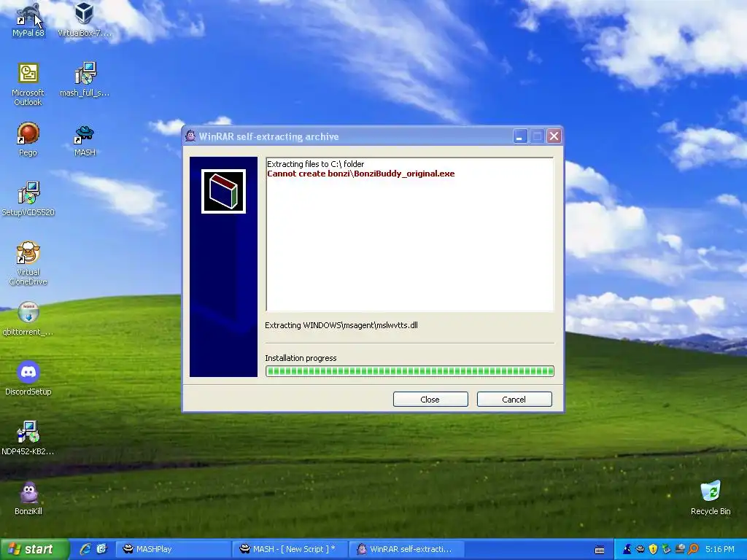Image resolution: width=747 pixels, height=560 pixels.
Task: Select the qbittorrent installer desktop icon
Action: click(28, 319)
